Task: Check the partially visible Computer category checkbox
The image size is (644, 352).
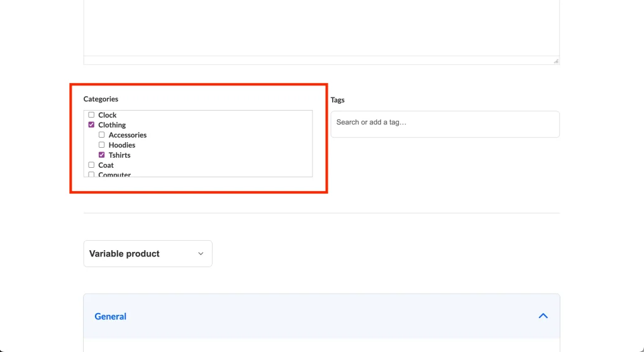Action: [91, 174]
